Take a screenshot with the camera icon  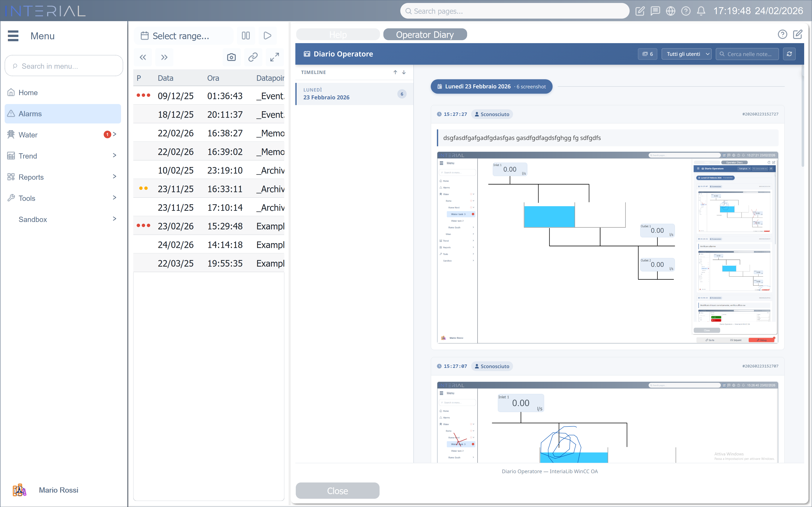[231, 57]
